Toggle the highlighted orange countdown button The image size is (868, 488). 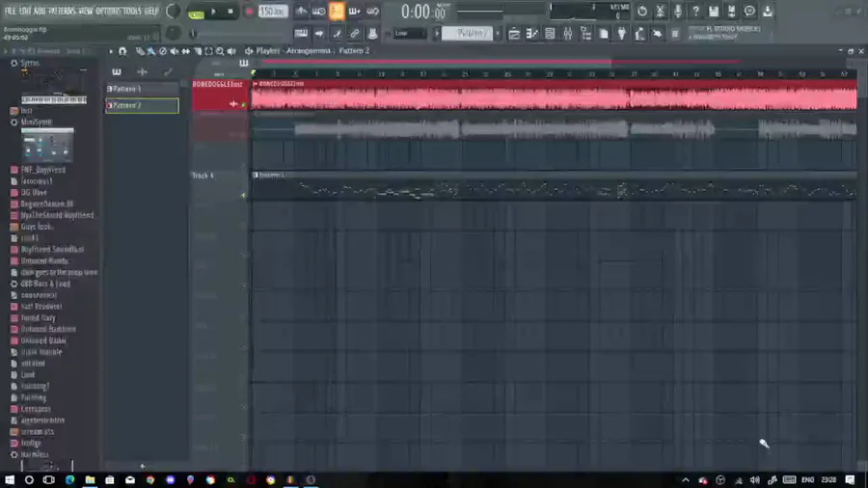337,11
